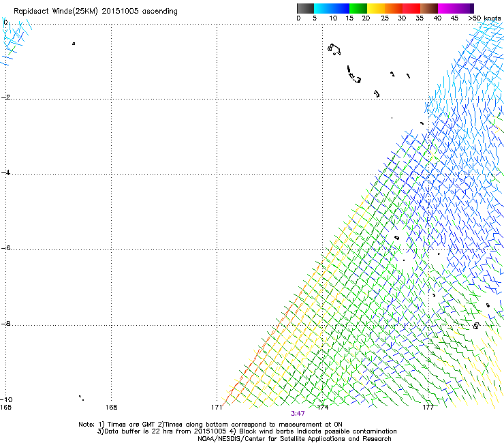
Task: Click the title text 'Rapidscat Winds(25KM) 20151005 ascending'
Action: point(95,12)
